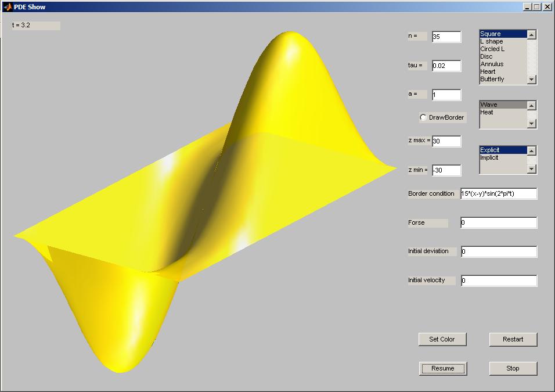Open the Set Color dialog
Image resolution: width=555 pixels, height=392 pixels.
[x=442, y=339]
